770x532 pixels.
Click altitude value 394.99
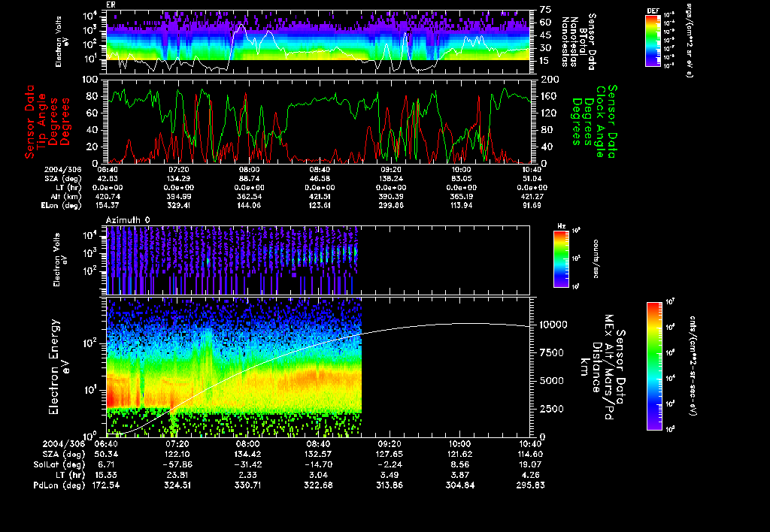[x=178, y=196]
